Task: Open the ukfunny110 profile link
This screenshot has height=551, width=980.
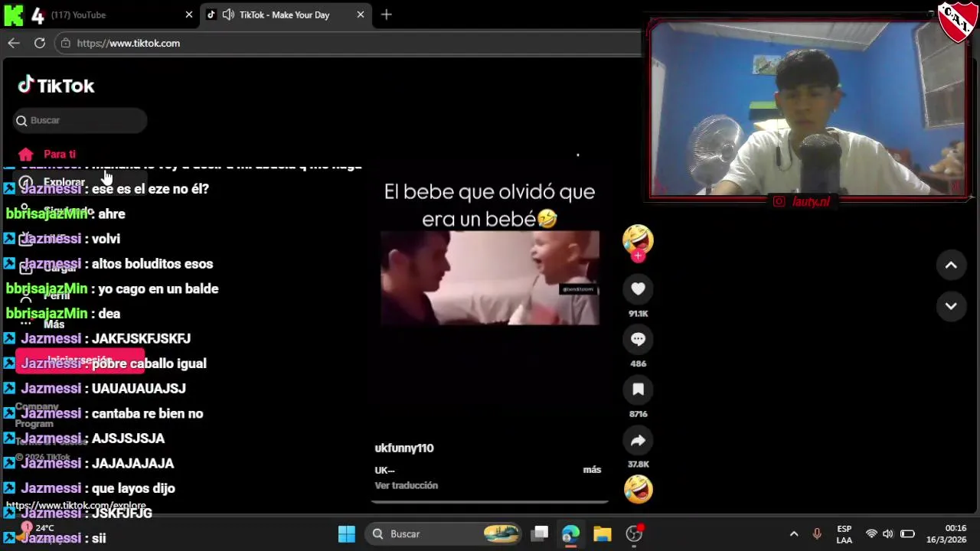Action: pos(404,448)
